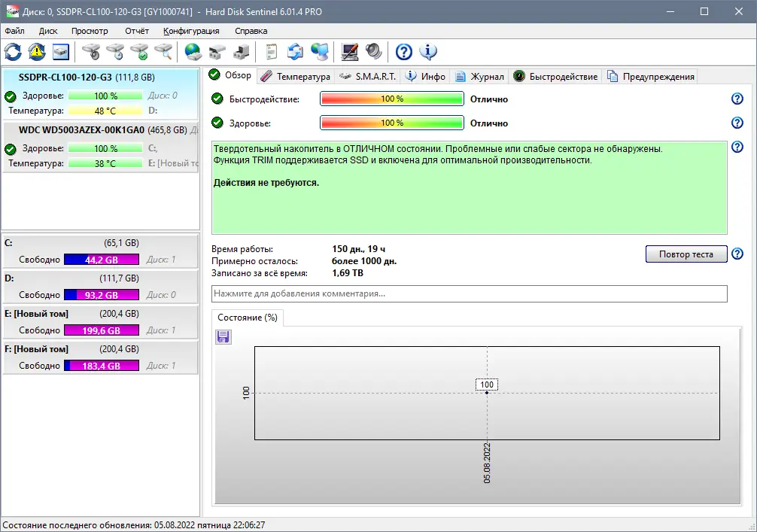This screenshot has width=757, height=532.
Task: Click the comment input field
Action: click(470, 293)
